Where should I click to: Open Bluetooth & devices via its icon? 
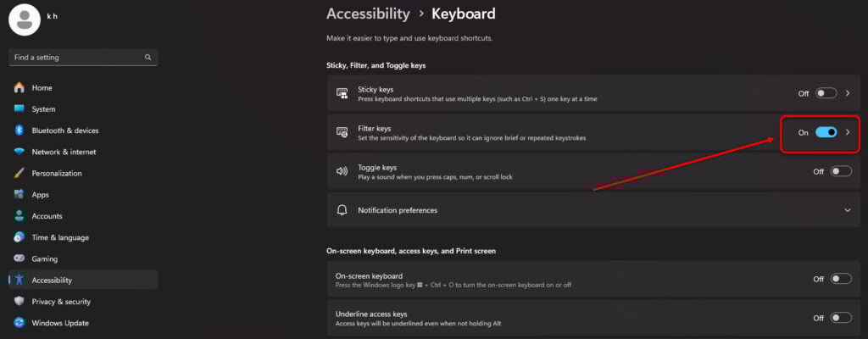click(x=19, y=131)
